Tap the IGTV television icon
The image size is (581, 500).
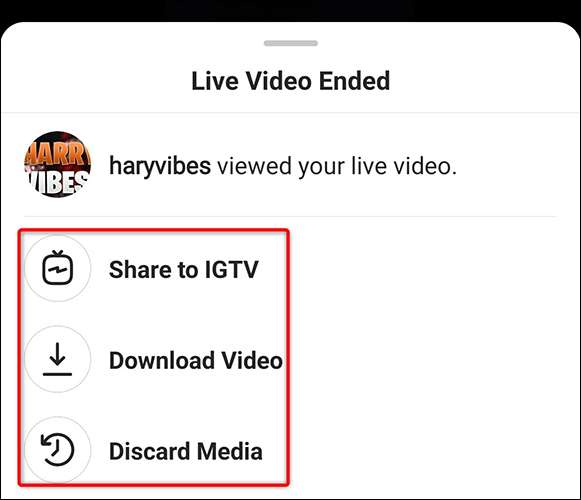coord(57,268)
